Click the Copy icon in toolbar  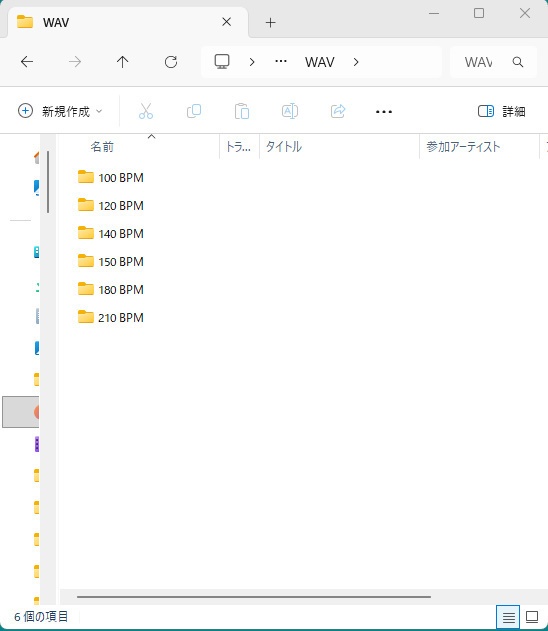pyautogui.click(x=194, y=111)
